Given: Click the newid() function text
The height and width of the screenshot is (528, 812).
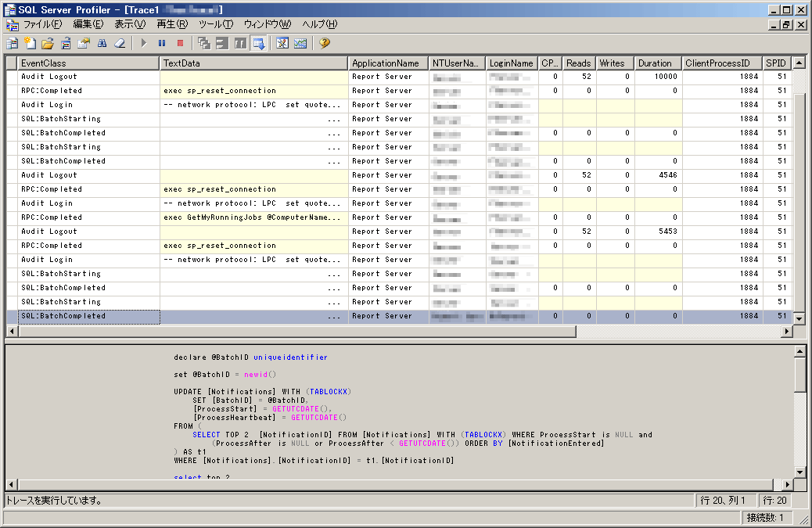Looking at the screenshot, I should coord(260,374).
